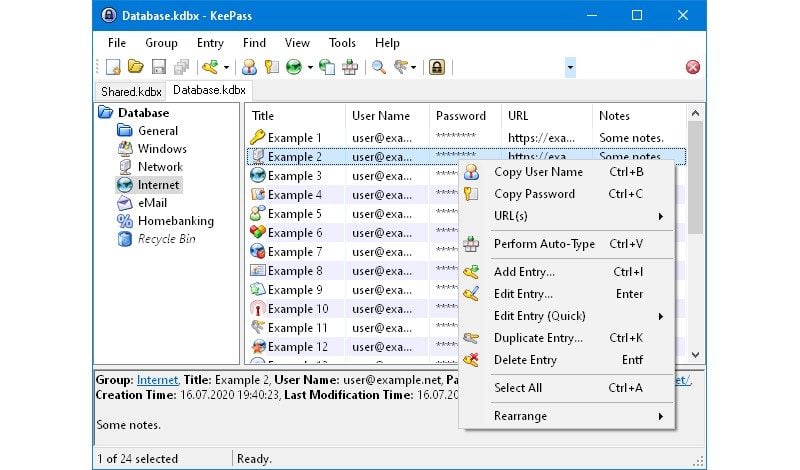Click the red close icon in toolbar
Screen dimensions: 800x470
pos(692,68)
